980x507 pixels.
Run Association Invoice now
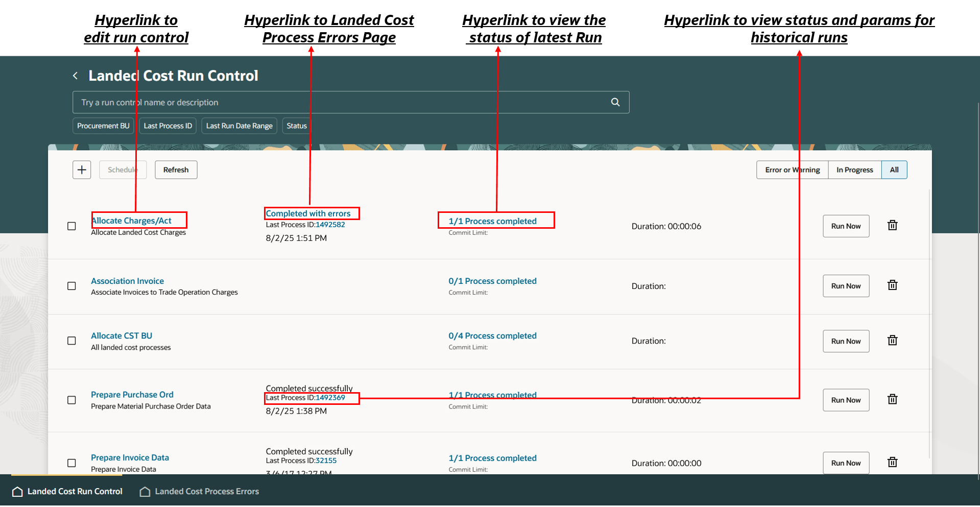tap(846, 286)
